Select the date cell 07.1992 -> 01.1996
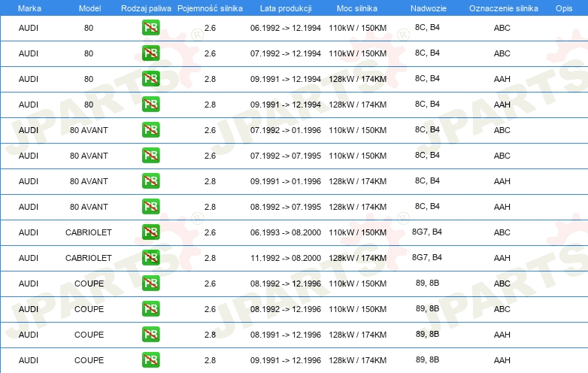Viewport: 588px width, 373px height. [x=286, y=130]
